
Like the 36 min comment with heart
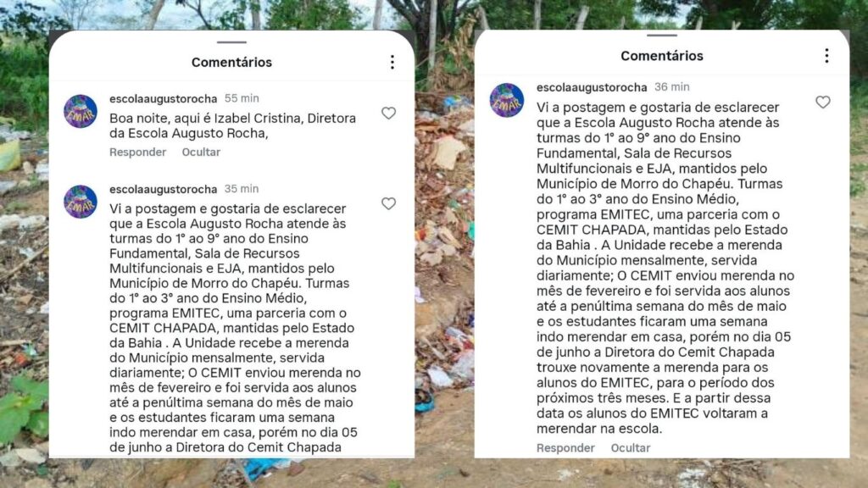822,102
